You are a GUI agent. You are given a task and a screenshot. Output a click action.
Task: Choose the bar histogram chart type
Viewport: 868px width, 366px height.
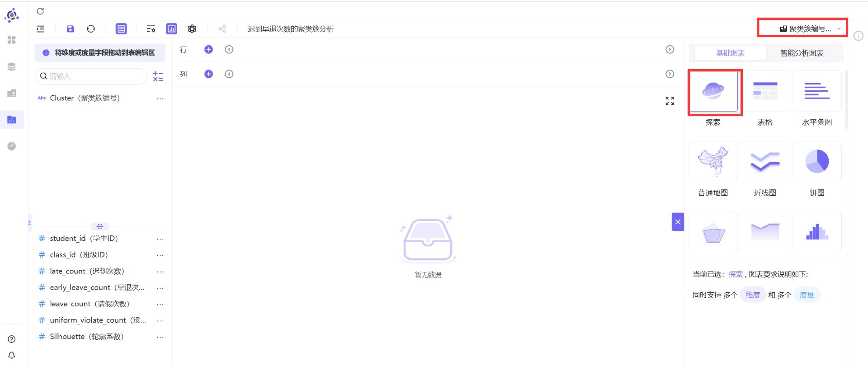(x=817, y=232)
